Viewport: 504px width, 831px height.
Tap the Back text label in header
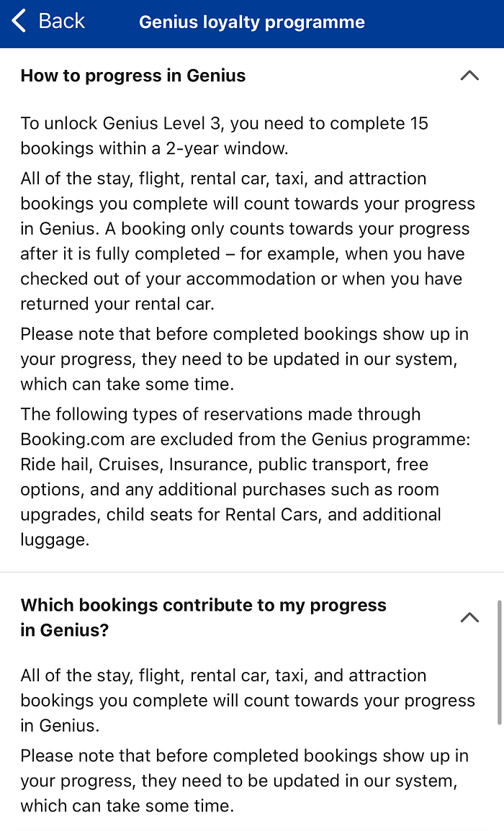[61, 22]
